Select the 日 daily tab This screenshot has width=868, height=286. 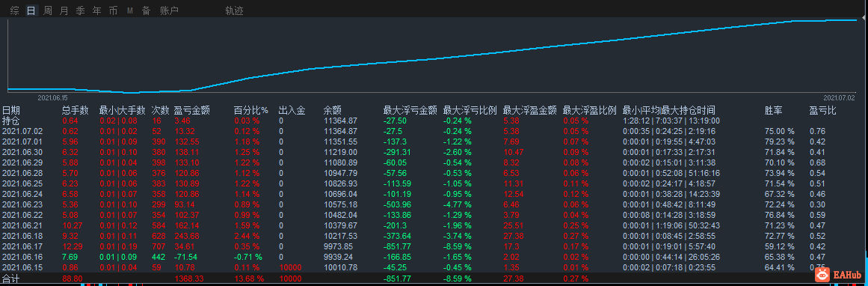coord(31,10)
